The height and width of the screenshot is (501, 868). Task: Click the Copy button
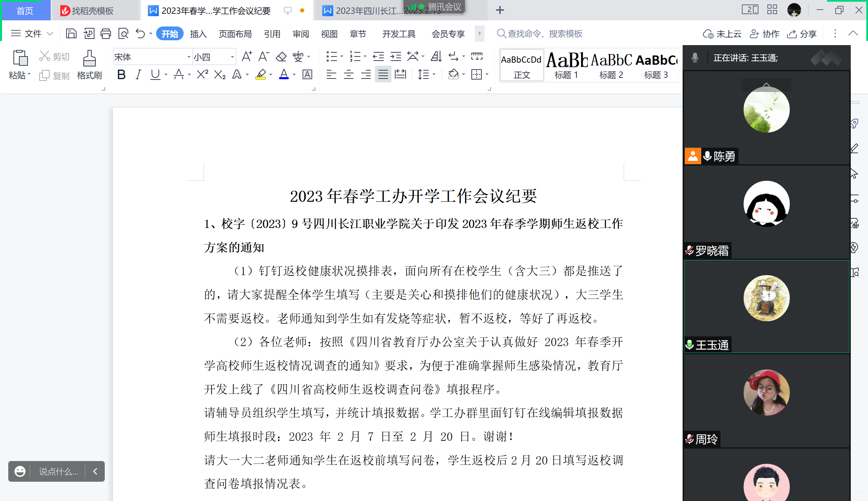tap(54, 75)
